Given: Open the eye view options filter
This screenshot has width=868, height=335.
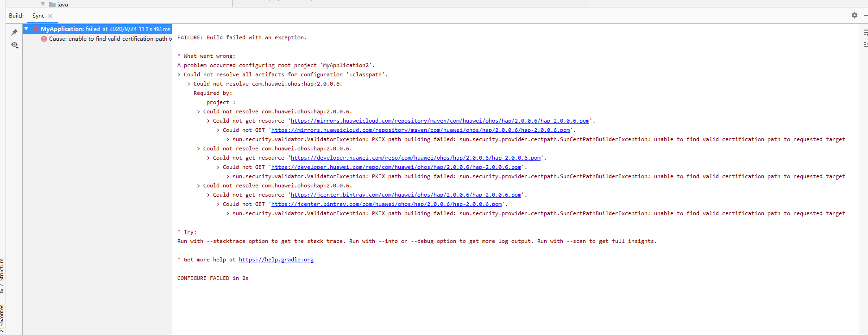Looking at the screenshot, I should 14,45.
